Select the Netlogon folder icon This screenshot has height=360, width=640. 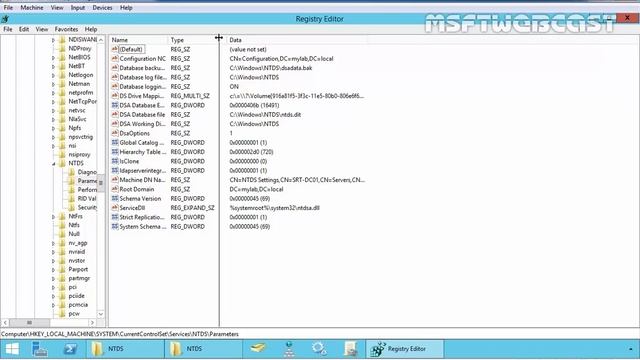[62, 75]
